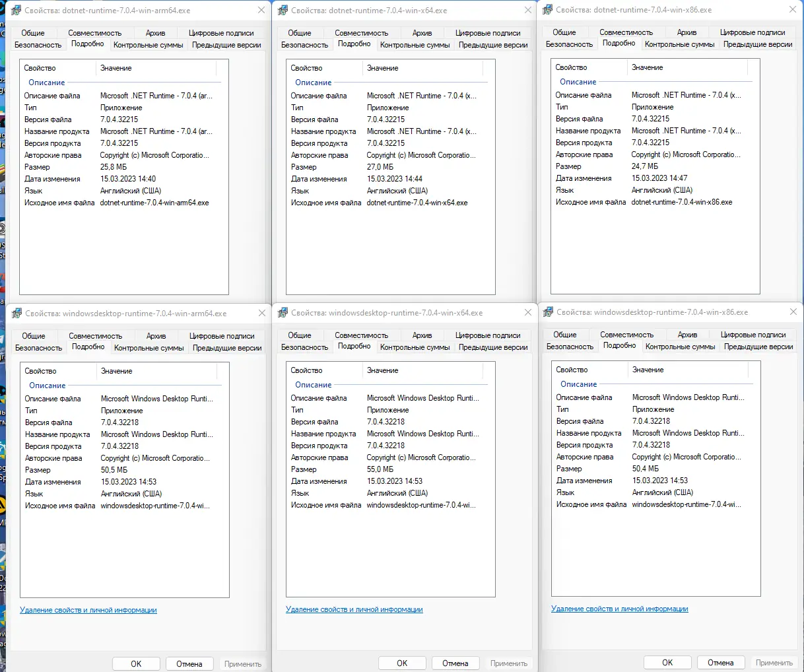Click Удаление свойств link in windowsdesktop win-arm64 window
The width and height of the screenshot is (804, 672).
pyautogui.click(x=88, y=611)
